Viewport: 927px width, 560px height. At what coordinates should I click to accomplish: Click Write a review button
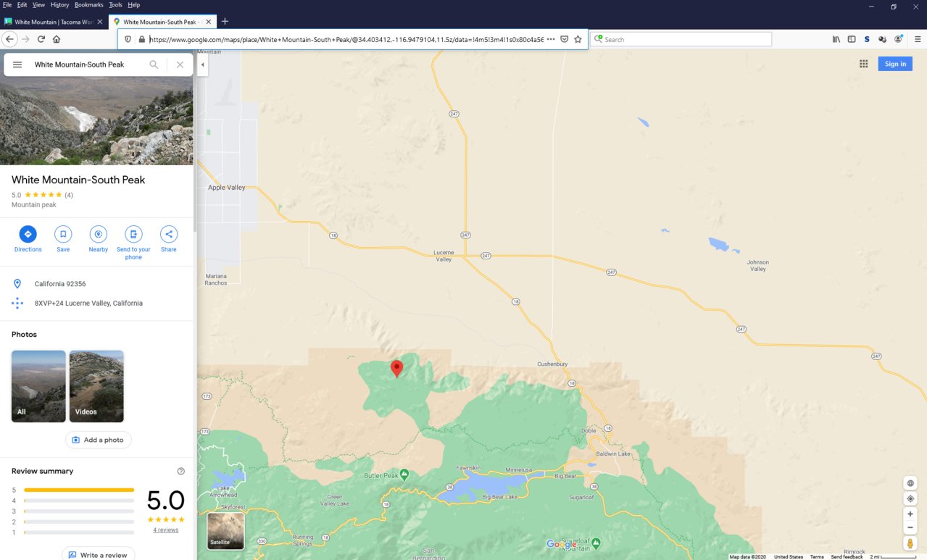tap(99, 555)
